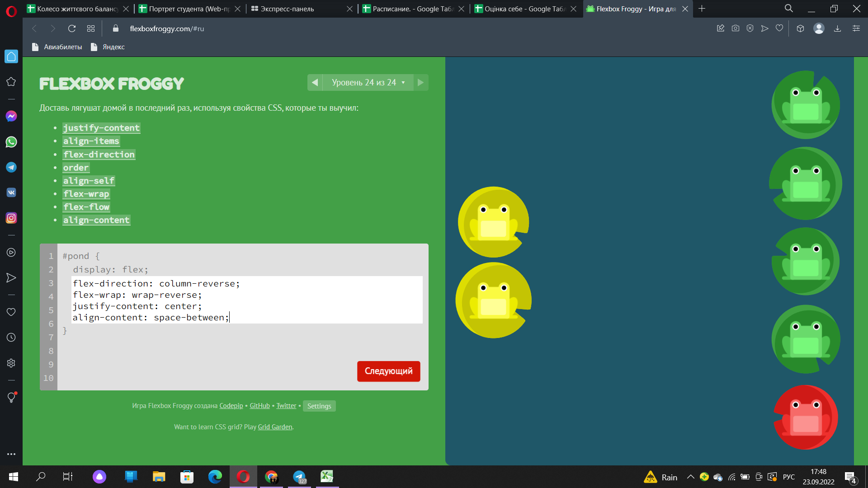868x488 pixels.
Task: Click the red frog on lilypad
Action: (x=806, y=417)
